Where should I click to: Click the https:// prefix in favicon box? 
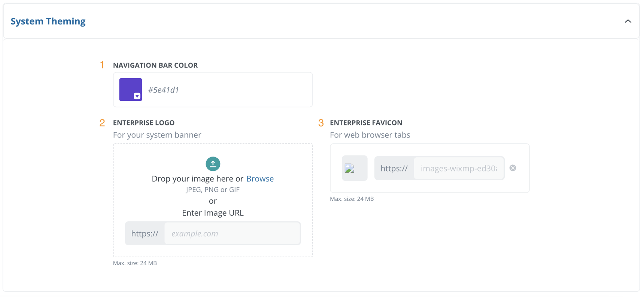pyautogui.click(x=394, y=168)
